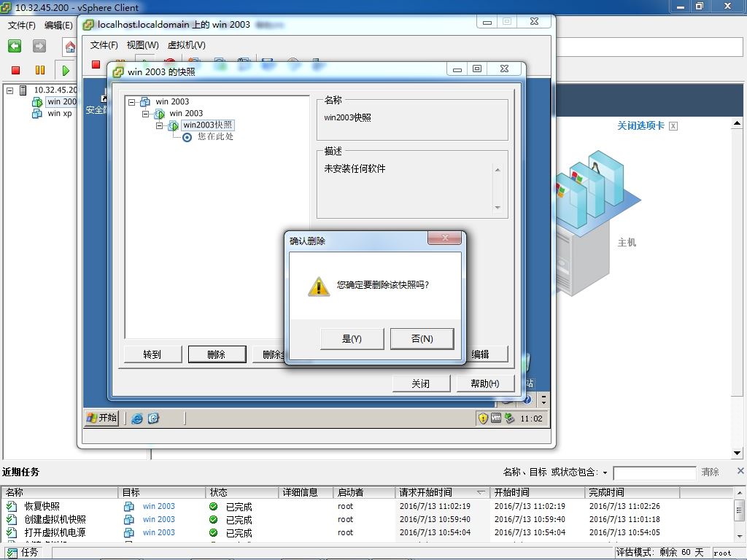
Task: Click win 2003 target link for 创建虚拟机快照
Action: point(158,519)
